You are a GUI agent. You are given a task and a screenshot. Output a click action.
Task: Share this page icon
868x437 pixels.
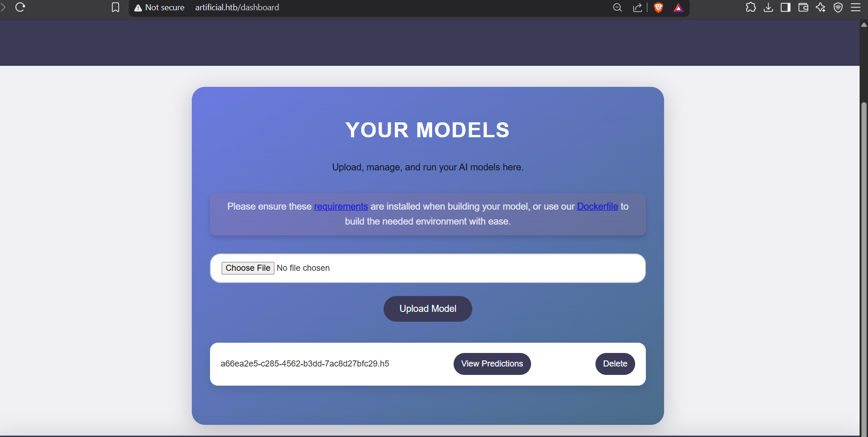click(x=637, y=7)
